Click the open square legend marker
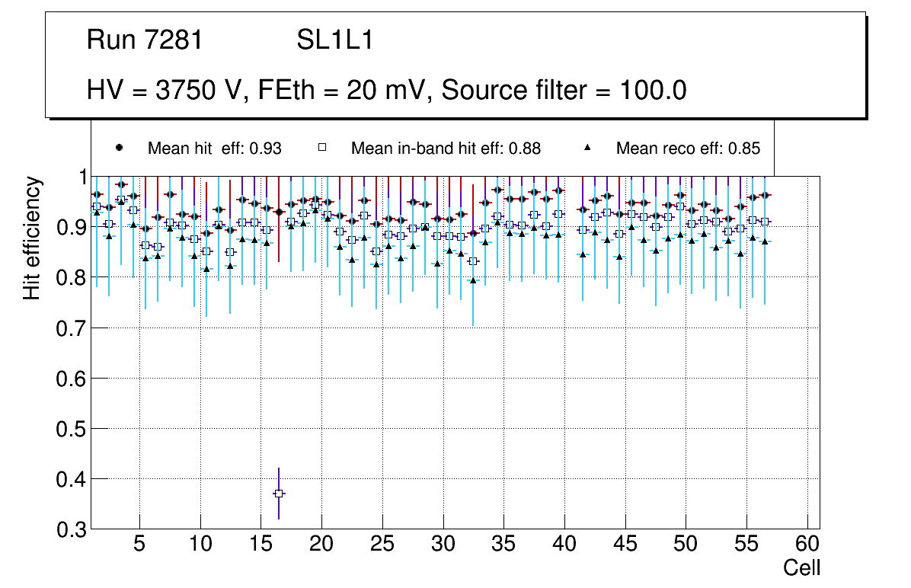The image size is (911, 588). [321, 147]
